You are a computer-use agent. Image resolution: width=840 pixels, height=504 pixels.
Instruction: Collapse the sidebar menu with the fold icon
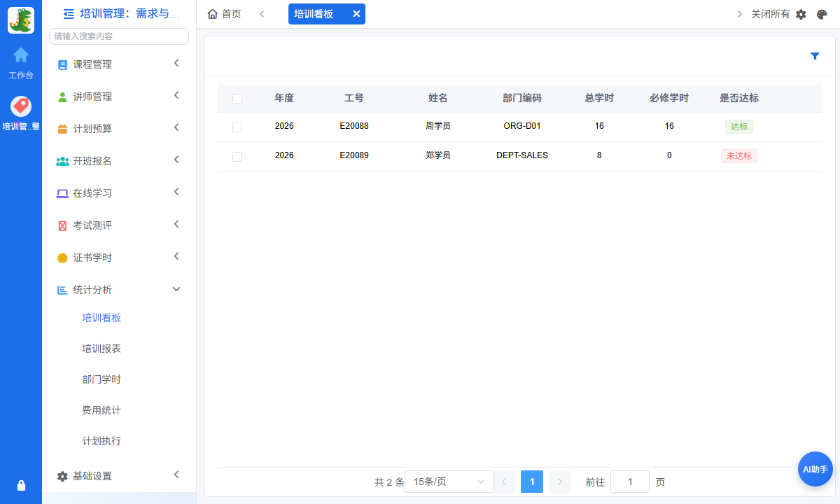(69, 13)
